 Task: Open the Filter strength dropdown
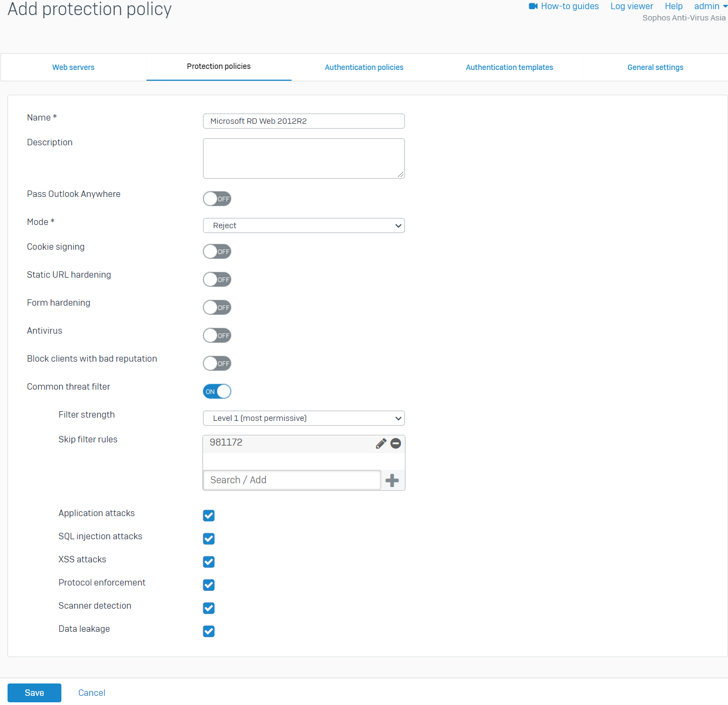click(x=303, y=418)
